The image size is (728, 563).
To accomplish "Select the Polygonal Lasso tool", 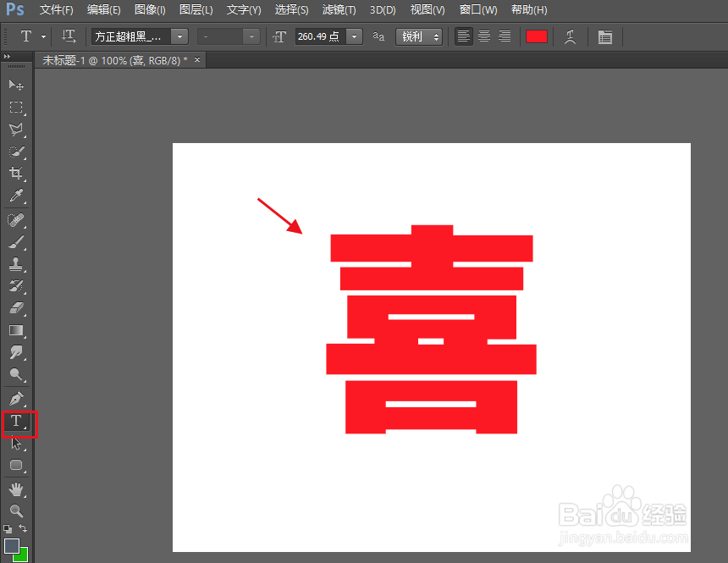I will (x=16, y=130).
